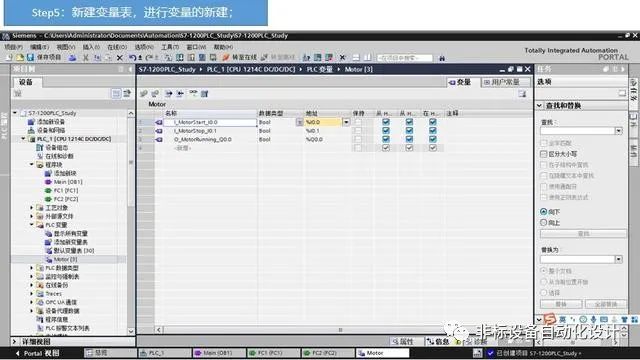The height and width of the screenshot is (360, 640).
Task: Open the 编辑 menu
Action: point(39,47)
